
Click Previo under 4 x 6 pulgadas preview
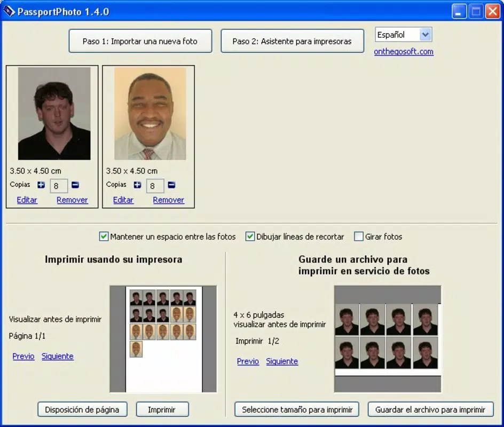(x=248, y=361)
